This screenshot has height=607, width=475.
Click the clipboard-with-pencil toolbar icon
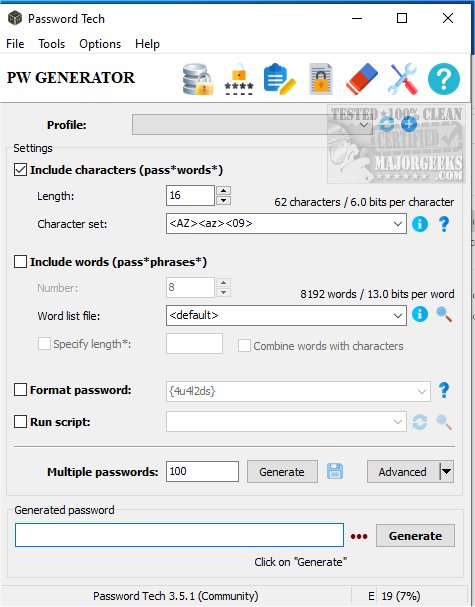tap(280, 79)
